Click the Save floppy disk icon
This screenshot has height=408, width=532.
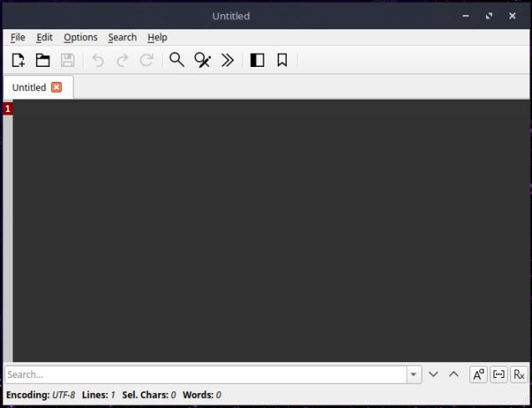68,60
